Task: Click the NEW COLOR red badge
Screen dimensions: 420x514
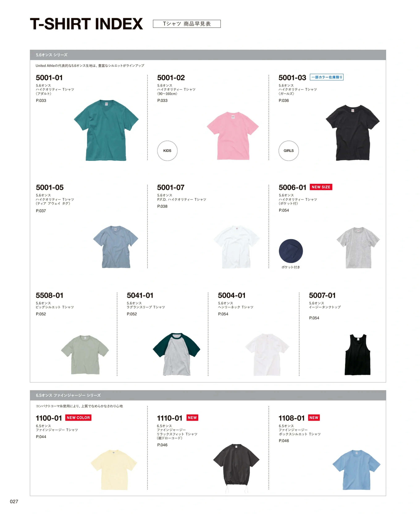Action: tap(78, 417)
